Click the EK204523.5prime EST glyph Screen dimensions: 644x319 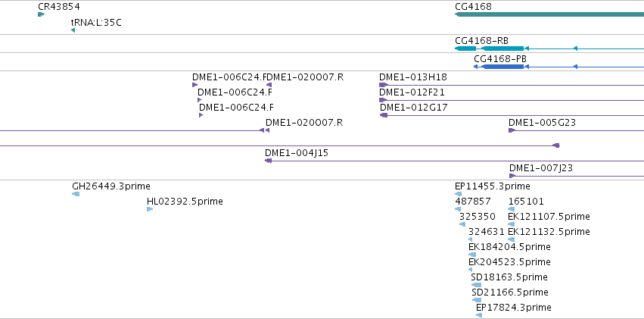(x=470, y=270)
